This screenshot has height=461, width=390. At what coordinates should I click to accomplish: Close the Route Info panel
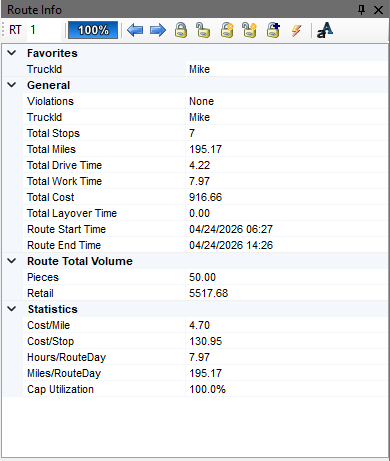378,10
